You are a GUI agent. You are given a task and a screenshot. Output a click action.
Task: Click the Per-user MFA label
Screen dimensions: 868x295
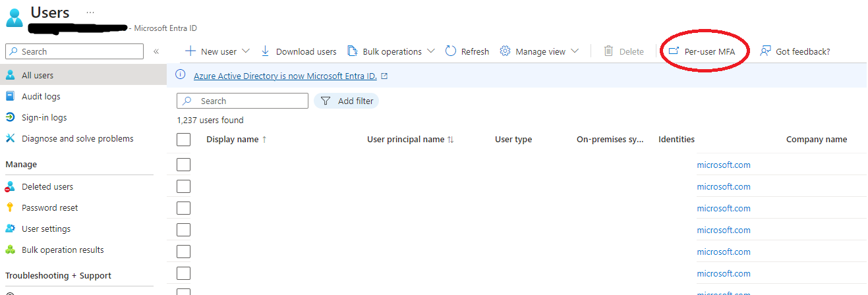[x=710, y=51]
